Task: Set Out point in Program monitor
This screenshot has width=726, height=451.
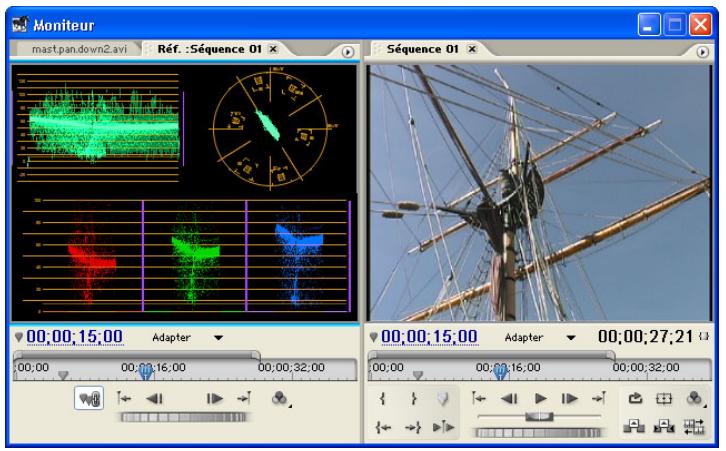Action: (x=413, y=399)
